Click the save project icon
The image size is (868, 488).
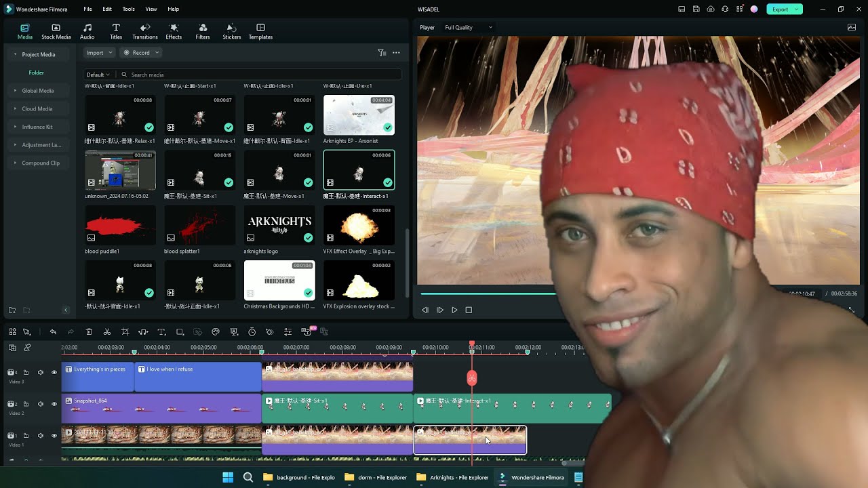click(x=696, y=9)
